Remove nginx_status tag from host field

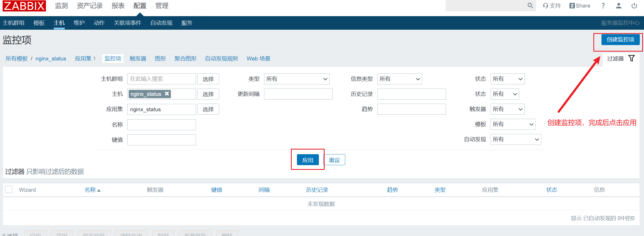pyautogui.click(x=167, y=94)
